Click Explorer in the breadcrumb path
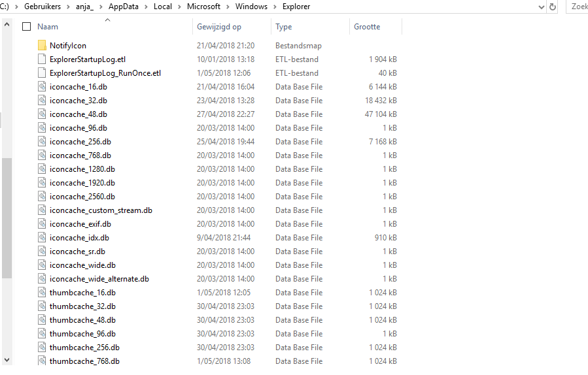Screen dimensions: 588x375 point(296,7)
